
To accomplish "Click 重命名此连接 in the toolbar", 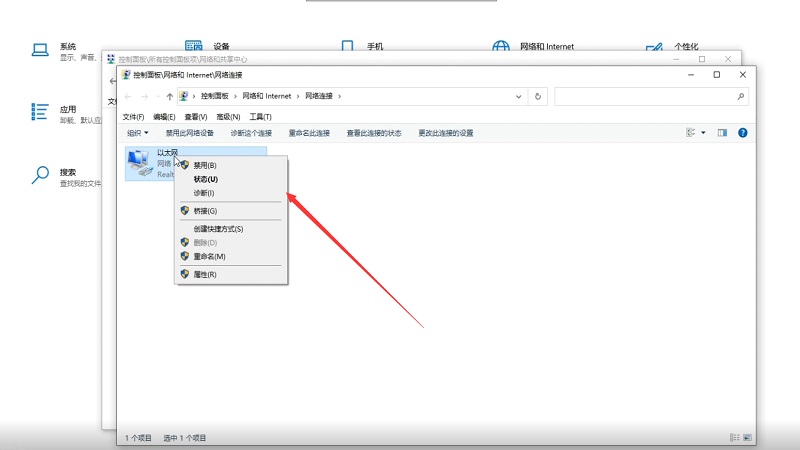I will (x=309, y=133).
